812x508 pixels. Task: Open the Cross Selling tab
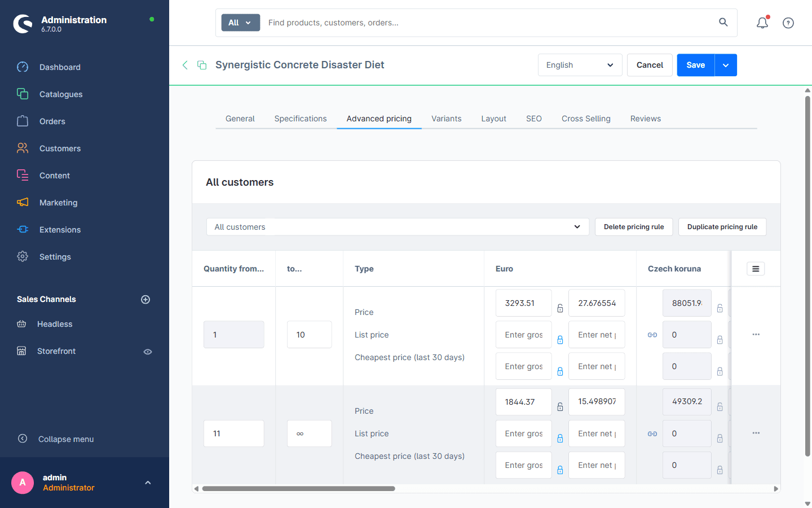(586, 119)
